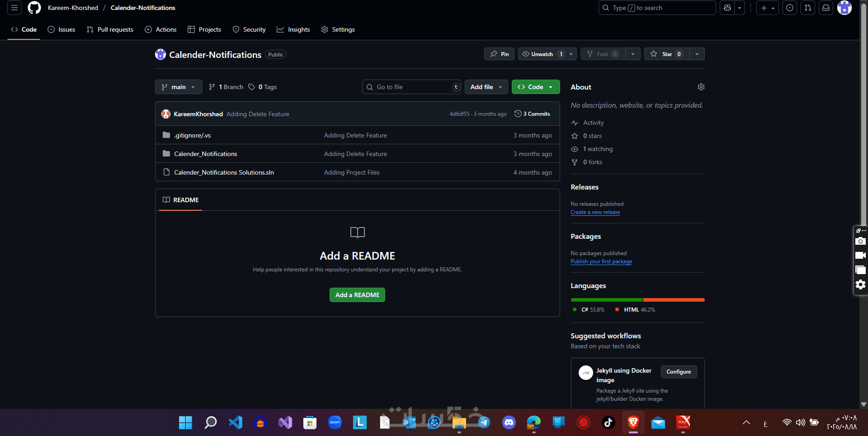This screenshot has width=868, height=436.
Task: Open the header pull requests icon
Action: (x=808, y=8)
